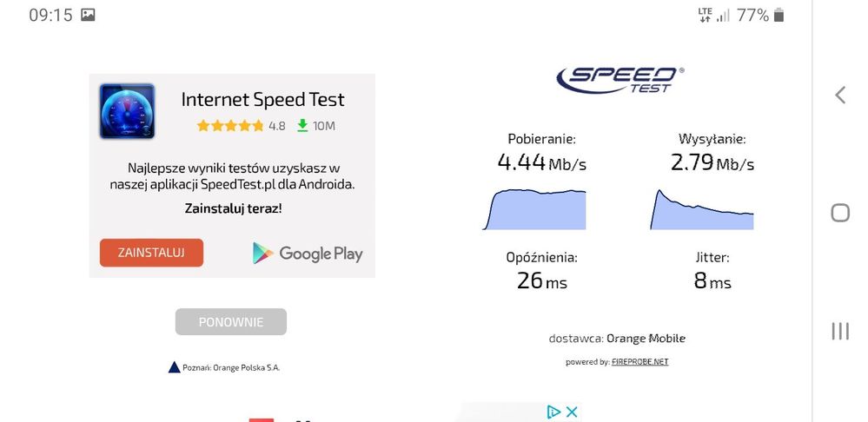Click the SPEED TEST logo
Image resolution: width=868 pixels, height=422 pixels.
(x=620, y=78)
